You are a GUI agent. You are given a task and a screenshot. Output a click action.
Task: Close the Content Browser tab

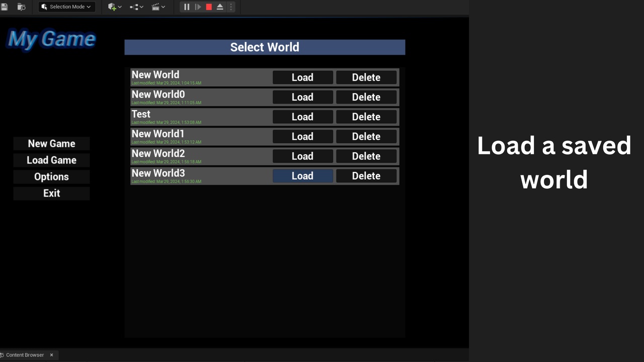51,355
